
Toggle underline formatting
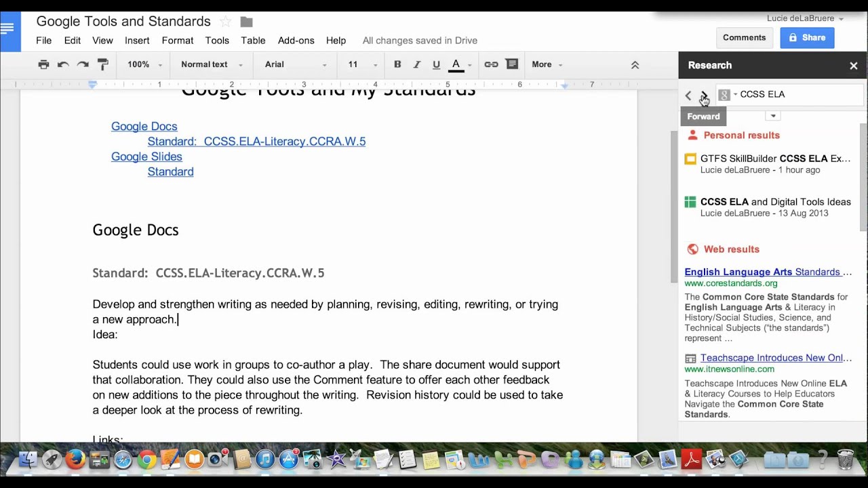click(436, 64)
